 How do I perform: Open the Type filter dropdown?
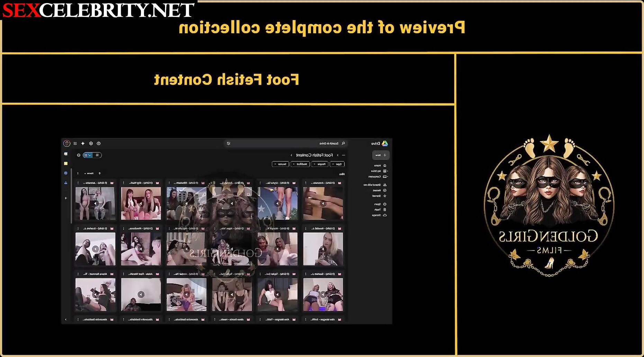pos(337,164)
